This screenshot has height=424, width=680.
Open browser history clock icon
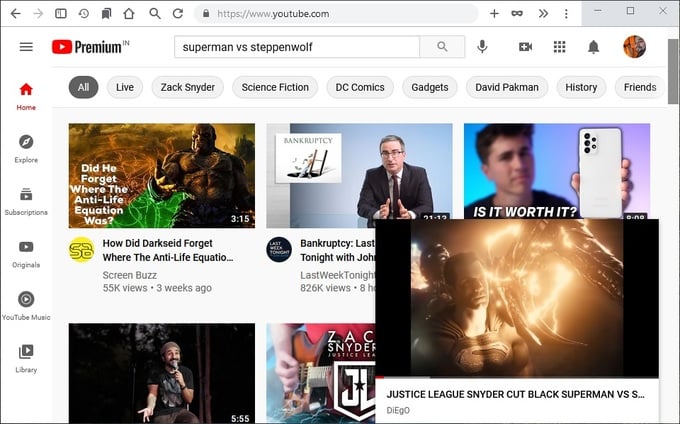pos(84,14)
